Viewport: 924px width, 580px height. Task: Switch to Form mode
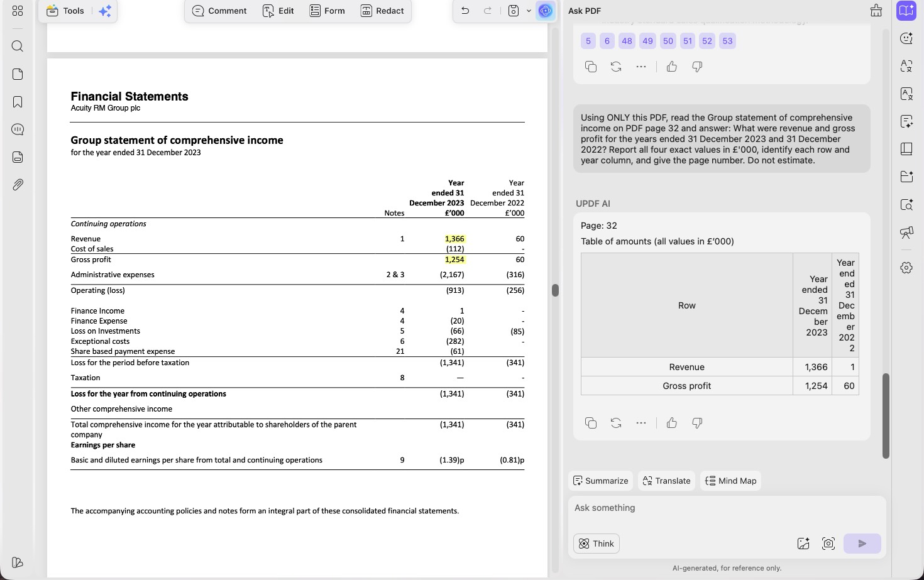tap(327, 11)
